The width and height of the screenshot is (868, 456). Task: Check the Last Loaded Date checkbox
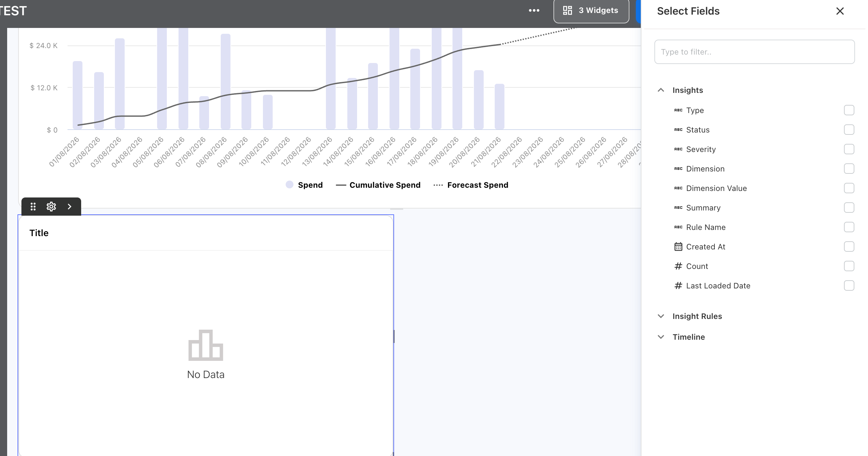point(849,286)
